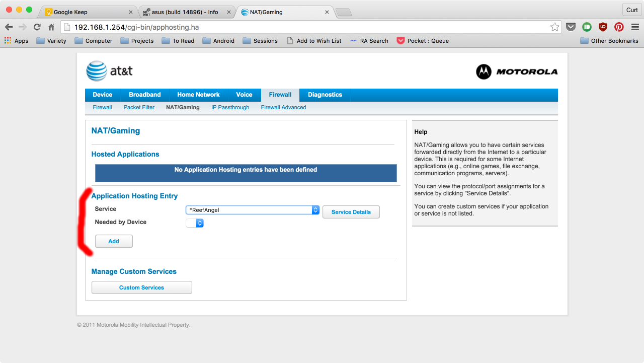Click the Motorola logo

pos(517,72)
